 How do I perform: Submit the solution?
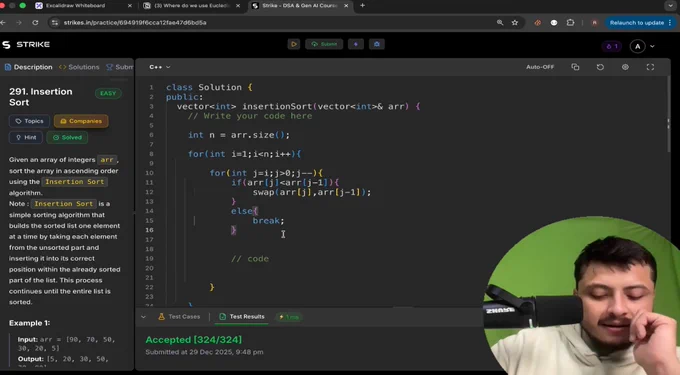pos(324,44)
